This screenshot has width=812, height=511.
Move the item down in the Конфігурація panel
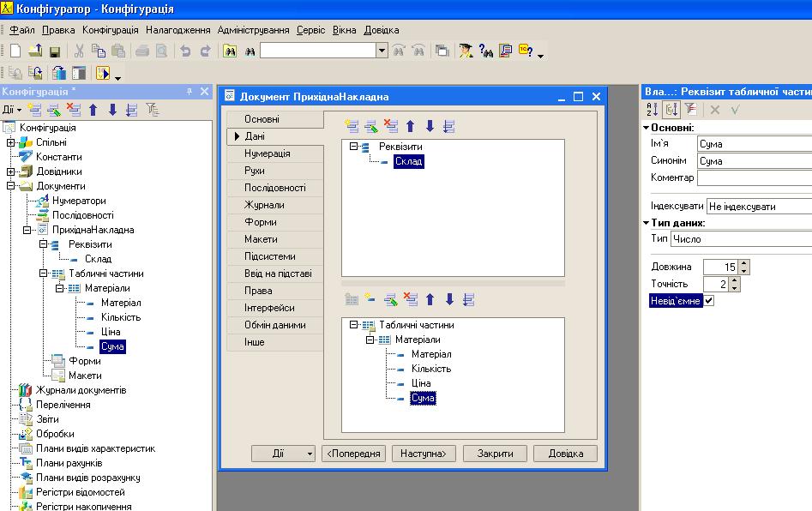(112, 110)
